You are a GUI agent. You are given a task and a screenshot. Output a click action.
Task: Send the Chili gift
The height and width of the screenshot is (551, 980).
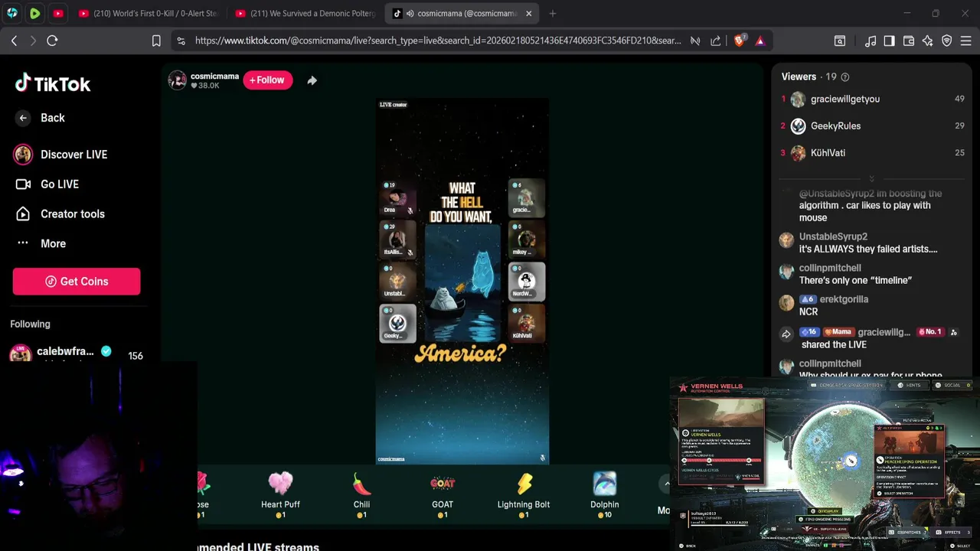tap(361, 494)
